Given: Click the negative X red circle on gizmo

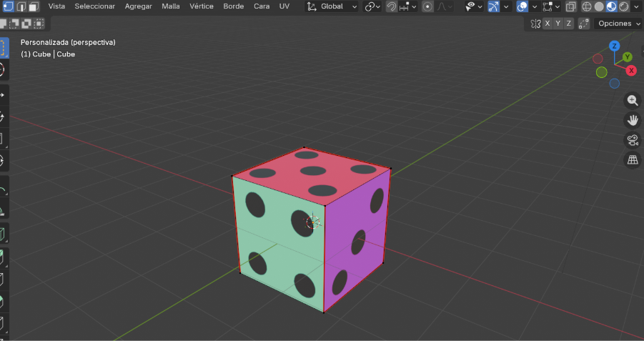Looking at the screenshot, I should click(598, 59).
